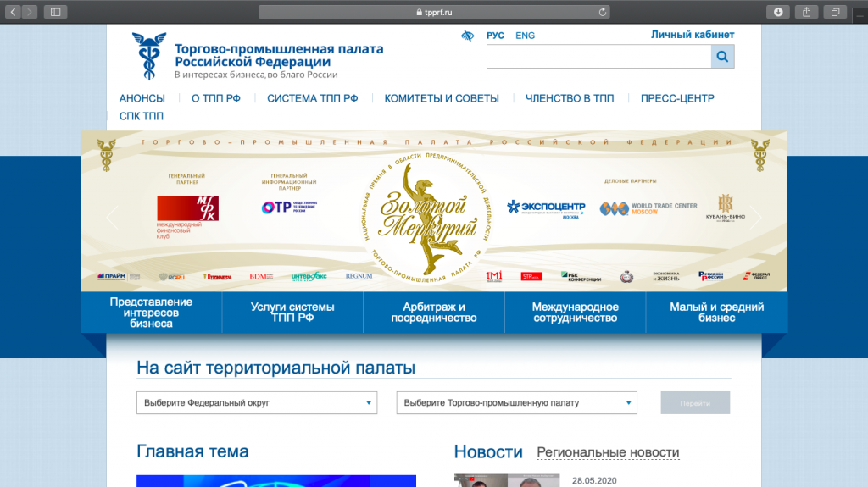Reload the page using the refresh icon
The width and height of the screenshot is (868, 487).
[603, 12]
